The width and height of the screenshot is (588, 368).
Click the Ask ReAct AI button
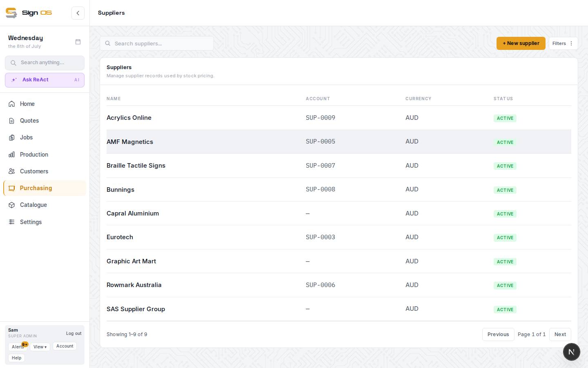(45, 80)
